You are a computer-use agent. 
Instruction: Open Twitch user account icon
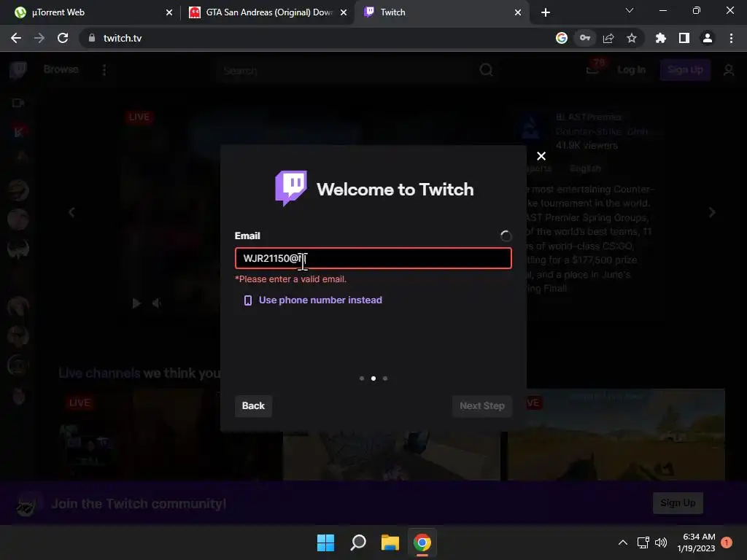click(729, 70)
